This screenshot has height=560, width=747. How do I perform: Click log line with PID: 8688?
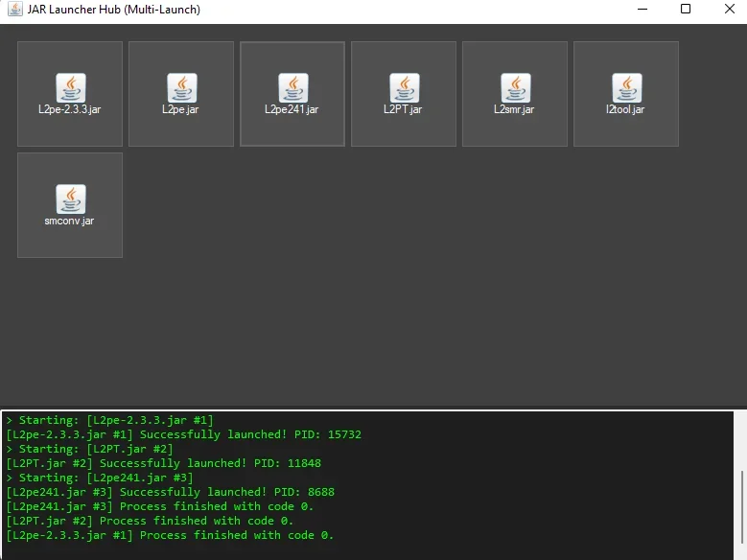(170, 492)
